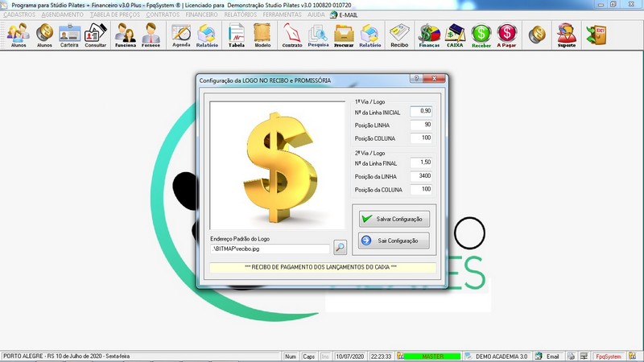Open the AGENDAMENTO menu
The height and width of the screenshot is (362, 644).
tap(63, 14)
